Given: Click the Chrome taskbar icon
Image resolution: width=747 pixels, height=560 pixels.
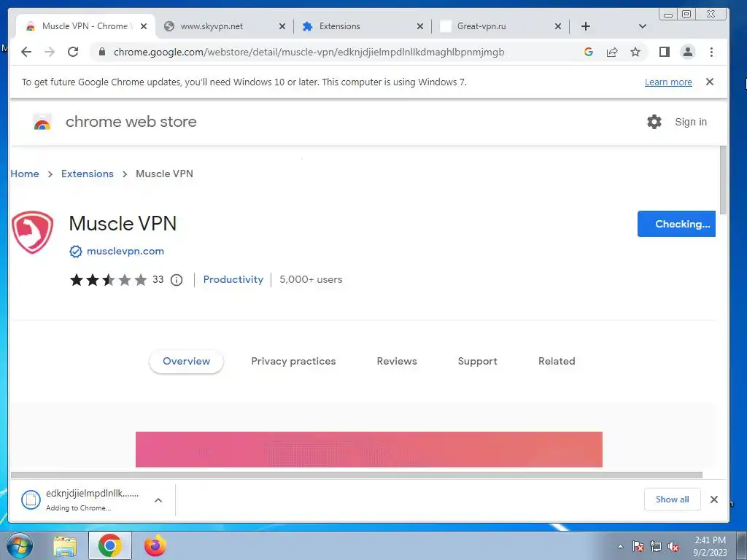Looking at the screenshot, I should (110, 545).
